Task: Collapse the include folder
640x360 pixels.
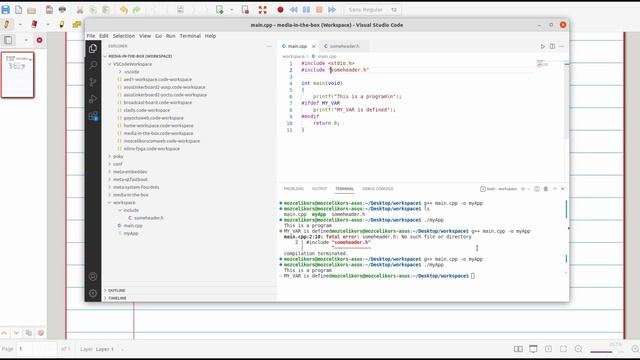Action: 130,210
